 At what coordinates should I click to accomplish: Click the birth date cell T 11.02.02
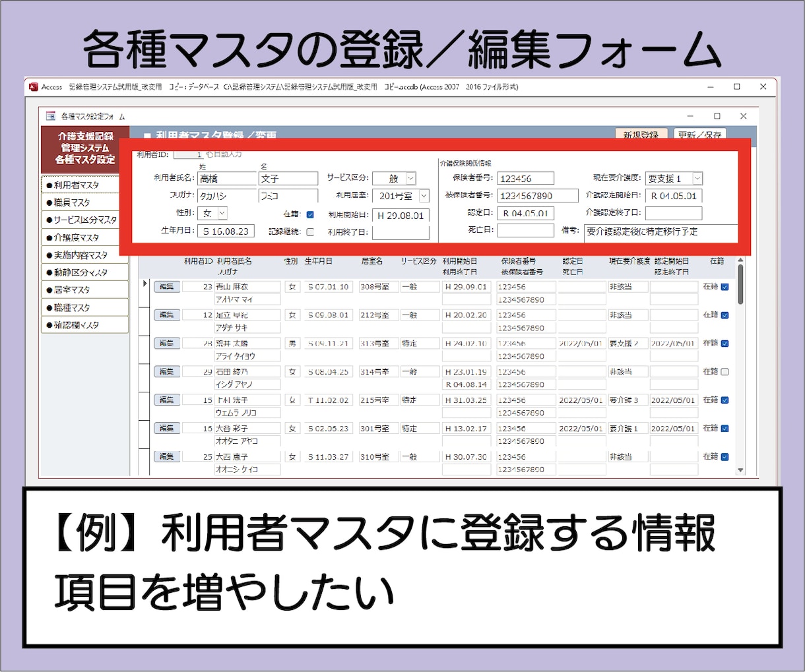(327, 400)
